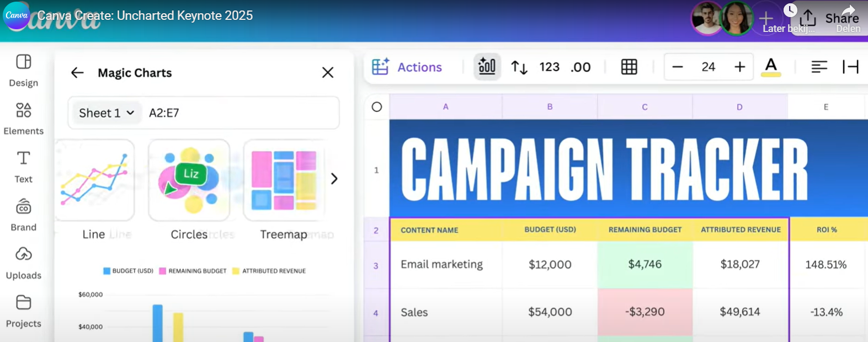Open the Design panel in sidebar
Viewport: 868px width, 342px height.
(x=23, y=70)
